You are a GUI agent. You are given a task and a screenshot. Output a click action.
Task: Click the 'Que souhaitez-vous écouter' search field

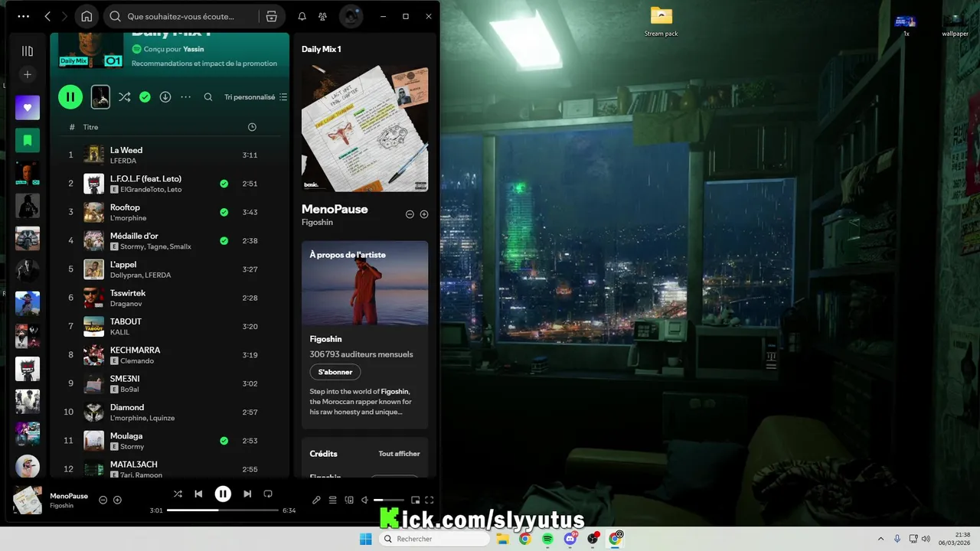tap(181, 16)
